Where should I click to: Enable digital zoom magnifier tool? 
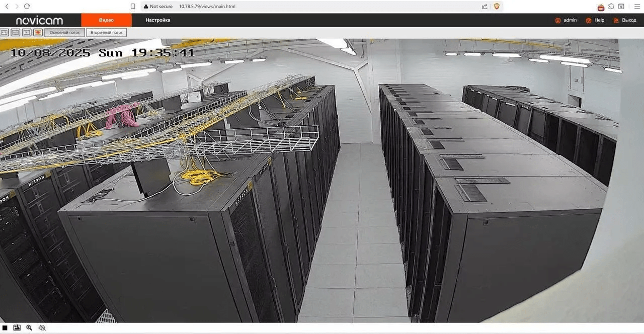pyautogui.click(x=29, y=328)
